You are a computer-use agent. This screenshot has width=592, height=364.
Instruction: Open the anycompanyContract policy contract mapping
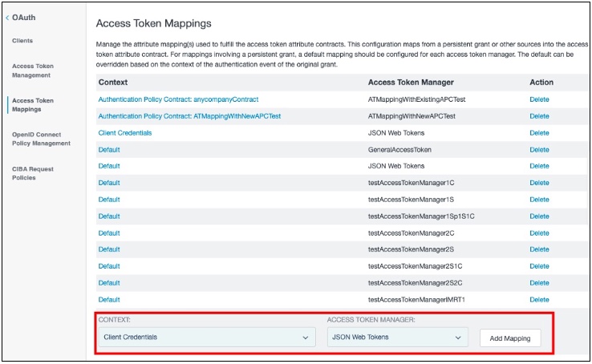pos(178,99)
